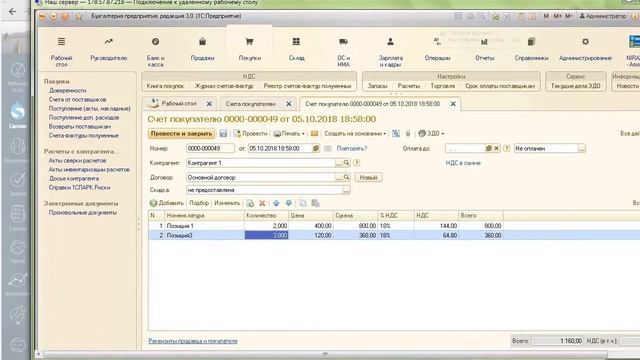Click the Подбор button
The width and height of the screenshot is (640, 360).
[x=199, y=203]
